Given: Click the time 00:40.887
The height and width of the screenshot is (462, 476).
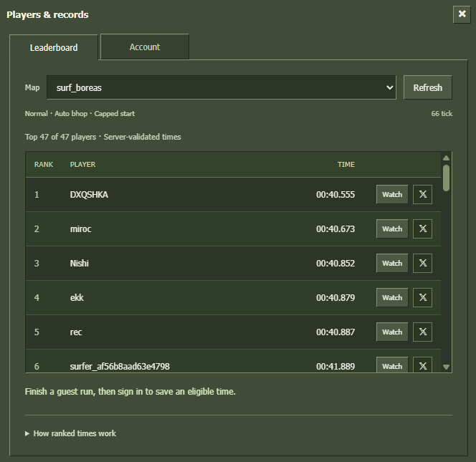Looking at the screenshot, I should click(x=335, y=332).
